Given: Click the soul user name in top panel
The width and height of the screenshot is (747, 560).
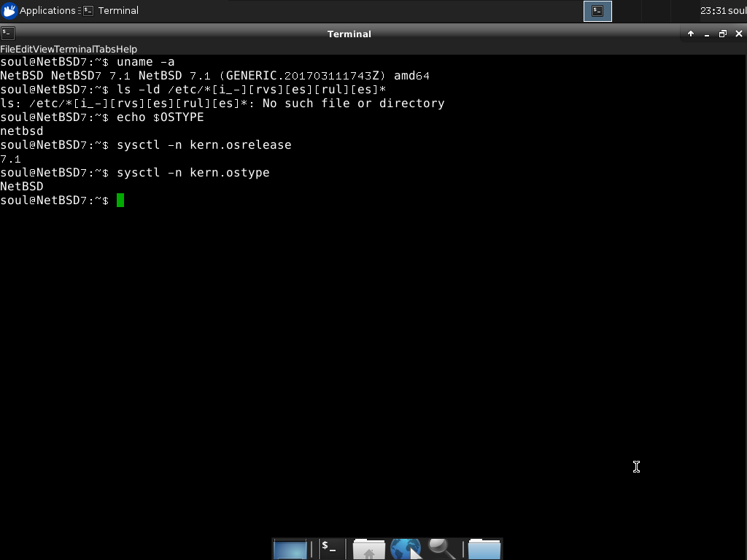Looking at the screenshot, I should [738, 10].
